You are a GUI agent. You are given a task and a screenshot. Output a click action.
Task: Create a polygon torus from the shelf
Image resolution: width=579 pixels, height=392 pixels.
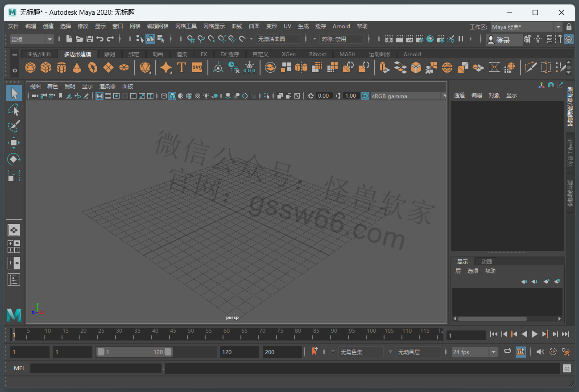pos(93,67)
